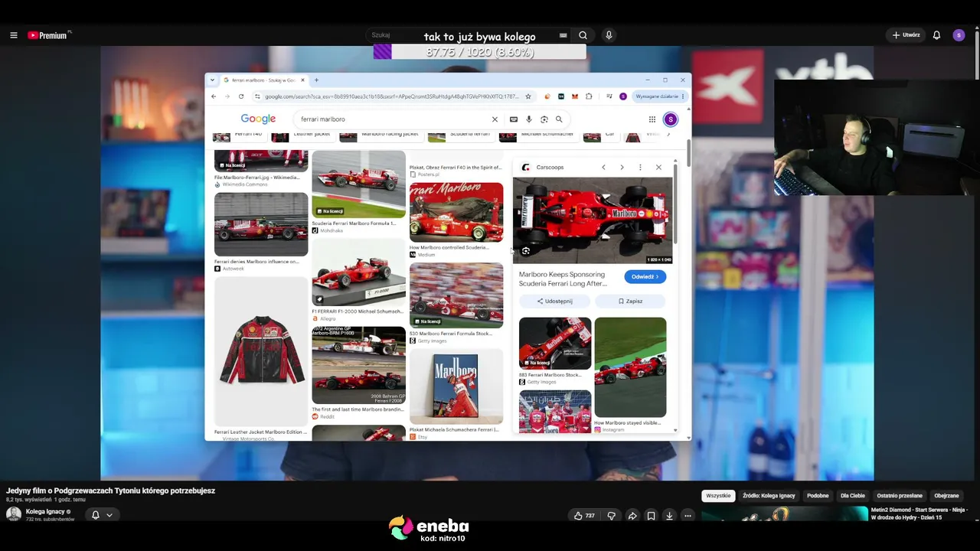
Task: Open Google on-screen keyboard input tool
Action: 513,119
